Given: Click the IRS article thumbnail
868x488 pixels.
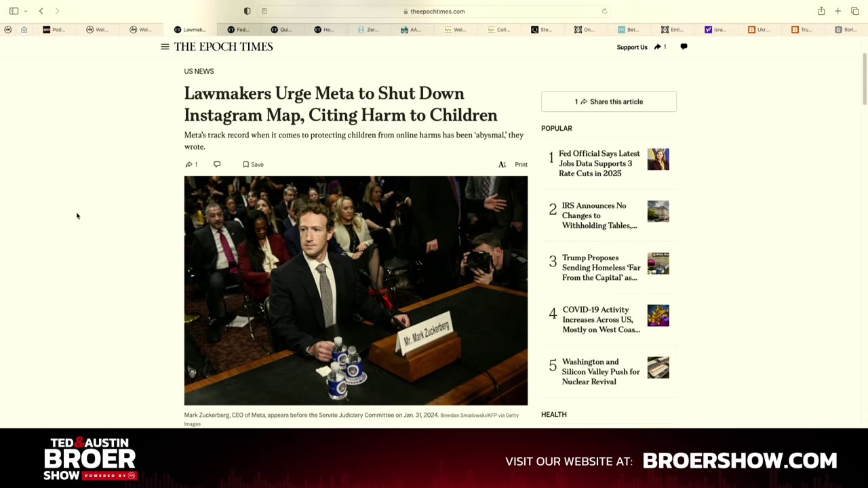Looking at the screenshot, I should point(658,211).
